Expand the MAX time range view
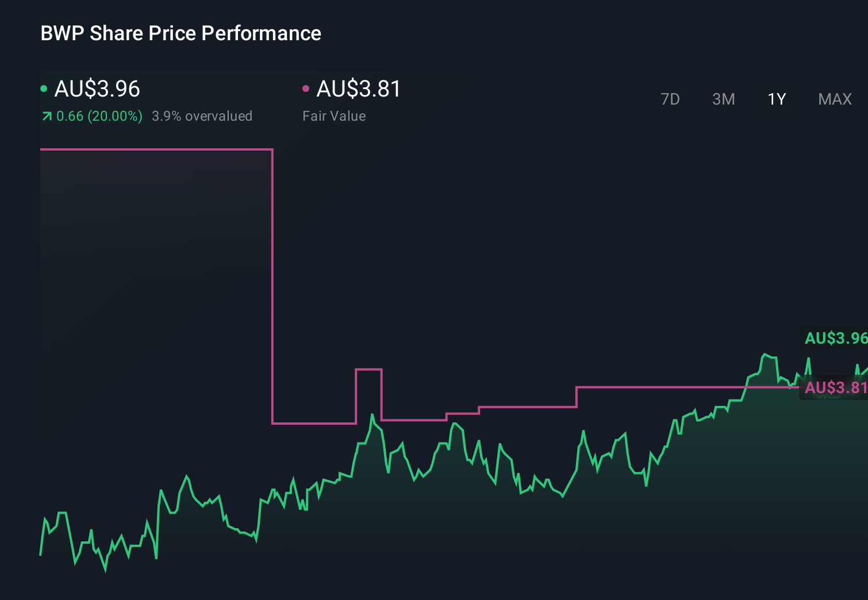 (x=835, y=99)
